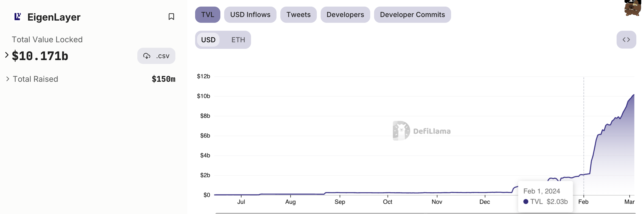Show the USD Inflows chart
The width and height of the screenshot is (644, 214).
[250, 15]
